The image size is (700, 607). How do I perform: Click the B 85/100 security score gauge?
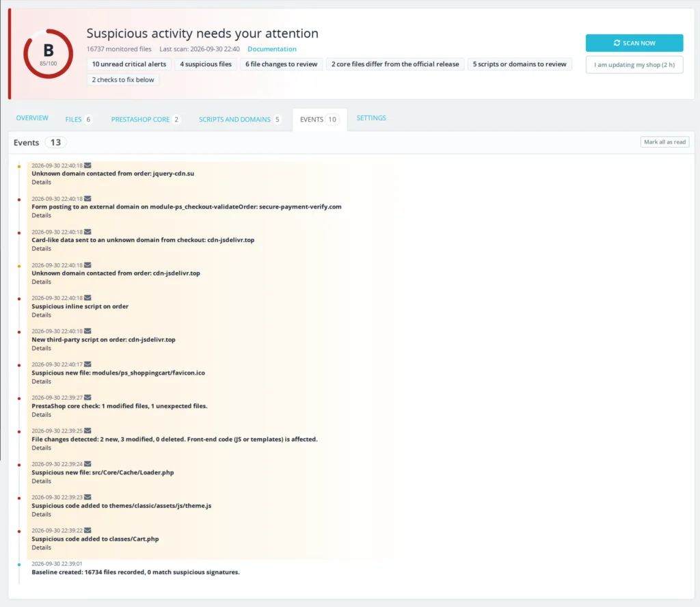click(49, 54)
